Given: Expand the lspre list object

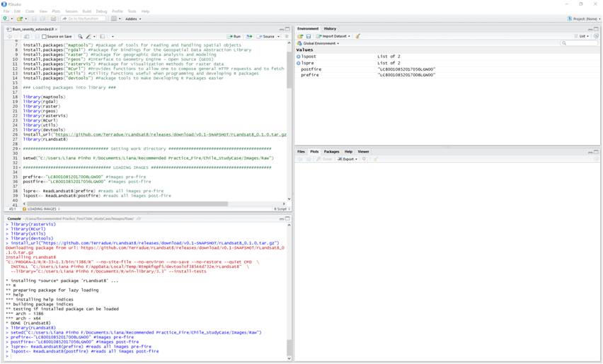Looking at the screenshot, I should tap(299, 63).
